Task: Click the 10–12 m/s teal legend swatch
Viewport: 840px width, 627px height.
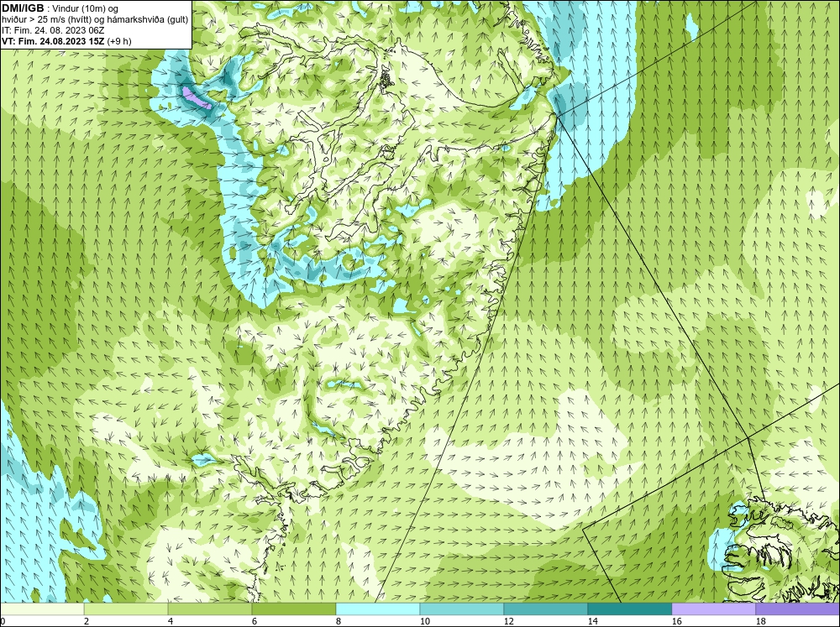Action: [462, 609]
